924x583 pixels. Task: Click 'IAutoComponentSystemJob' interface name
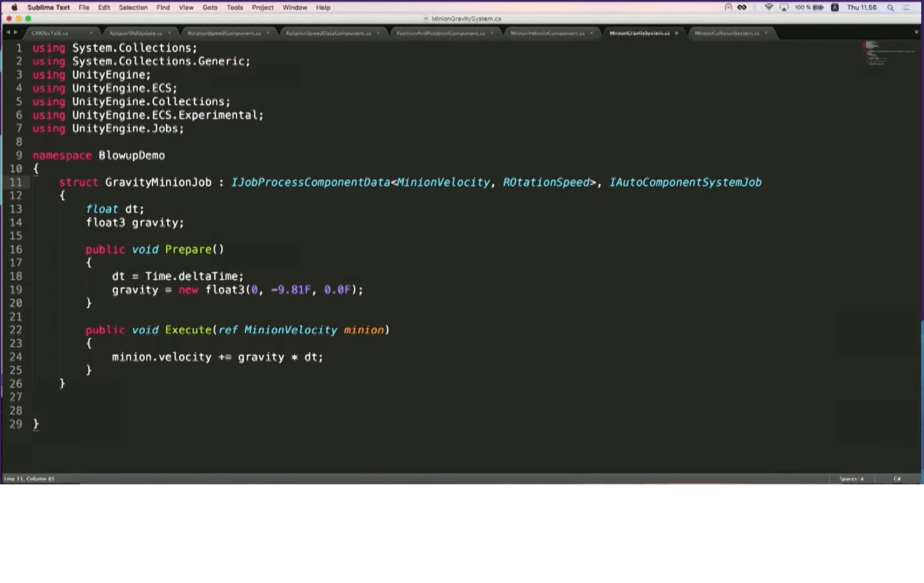point(685,182)
